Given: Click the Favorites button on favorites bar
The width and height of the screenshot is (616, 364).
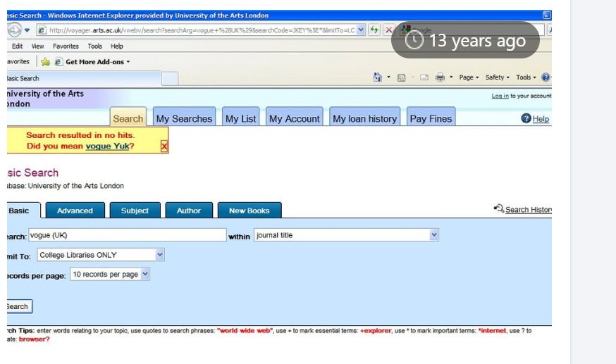Looking at the screenshot, I should [18, 61].
